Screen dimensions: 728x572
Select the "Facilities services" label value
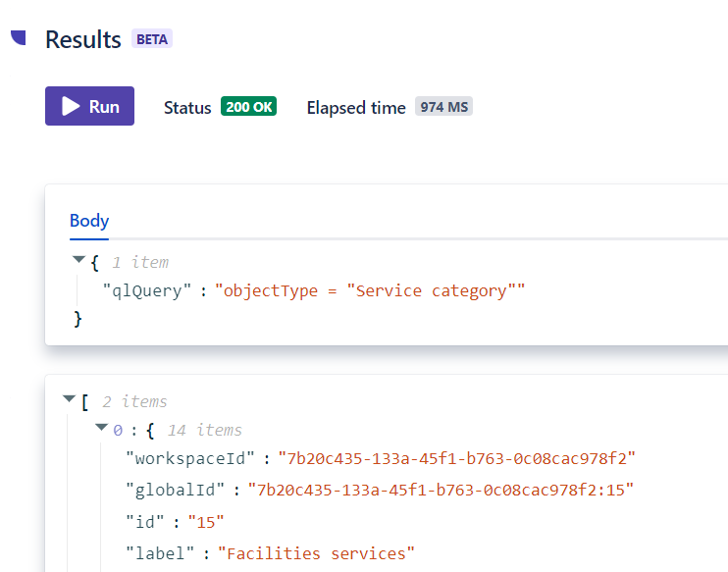[316, 553]
